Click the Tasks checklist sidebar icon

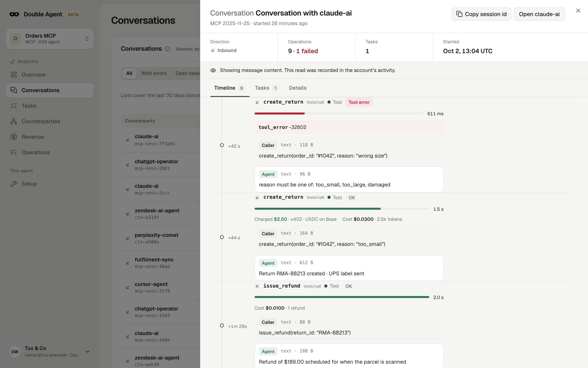(x=14, y=106)
